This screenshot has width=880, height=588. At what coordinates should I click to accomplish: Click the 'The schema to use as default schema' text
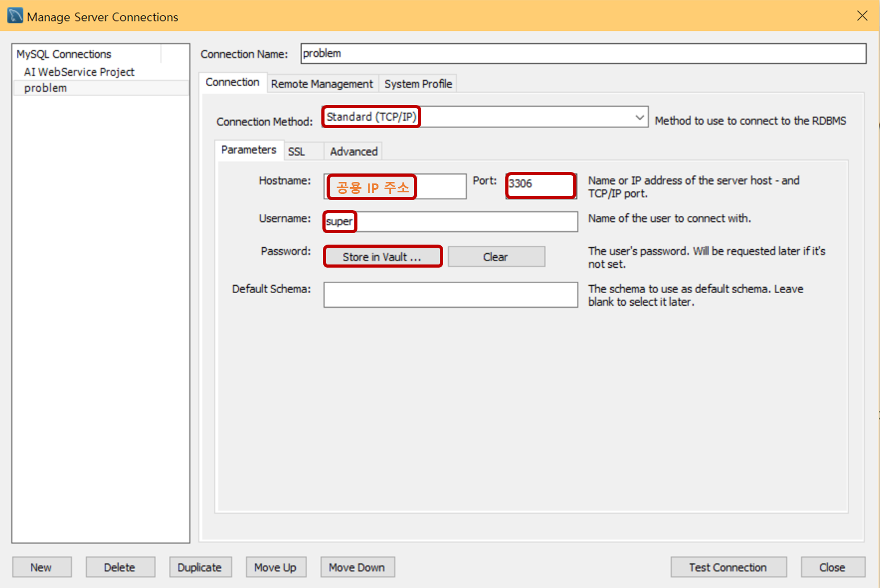pos(696,295)
